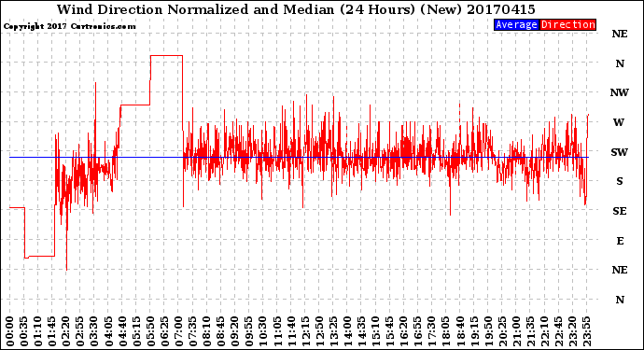Click the 11:05 time label
The height and width of the screenshot is (350, 644).
[x=277, y=331]
